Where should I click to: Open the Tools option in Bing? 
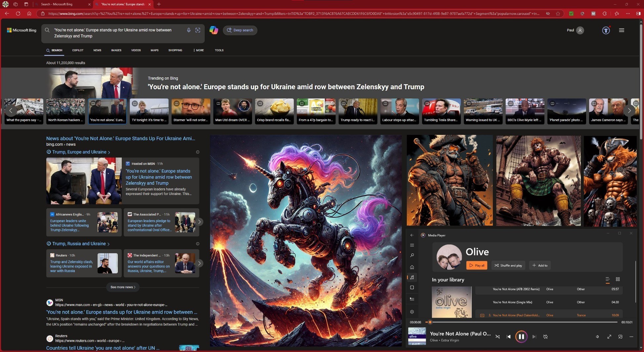click(219, 50)
